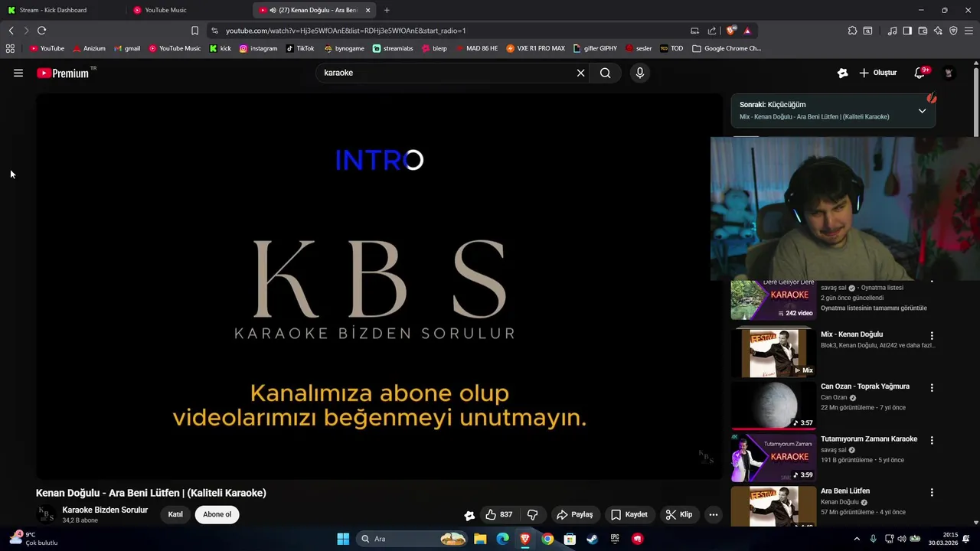Open File Explorer from taskbar
Screen dimensions: 980x551
click(480, 539)
